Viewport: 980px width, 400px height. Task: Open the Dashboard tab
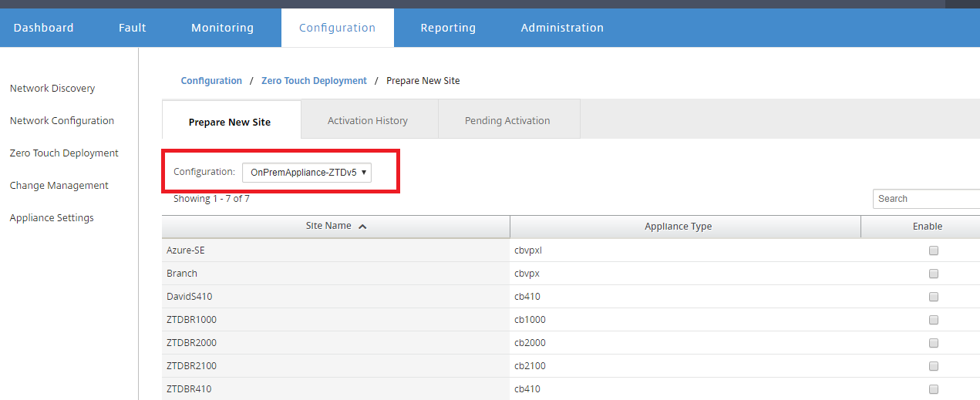(44, 28)
